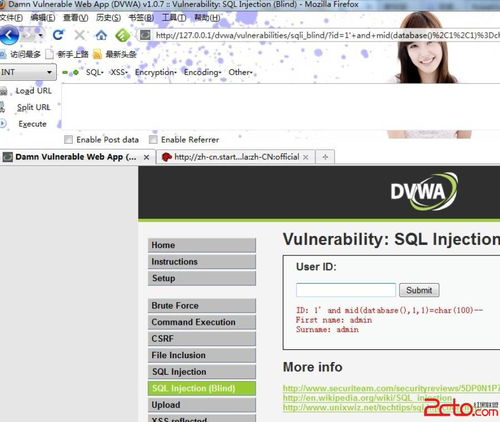Switch to Damn Vulnerable Web App tab
The width and height of the screenshot is (500, 422).
point(76,157)
